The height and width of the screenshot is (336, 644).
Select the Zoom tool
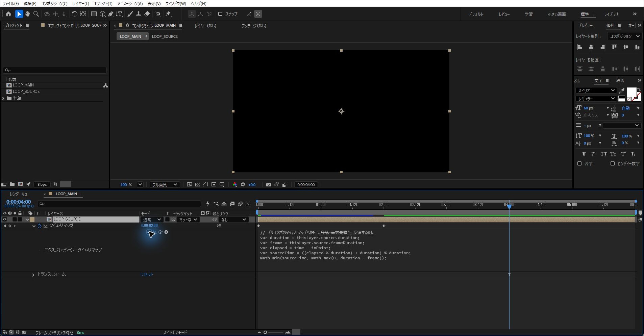click(36, 14)
